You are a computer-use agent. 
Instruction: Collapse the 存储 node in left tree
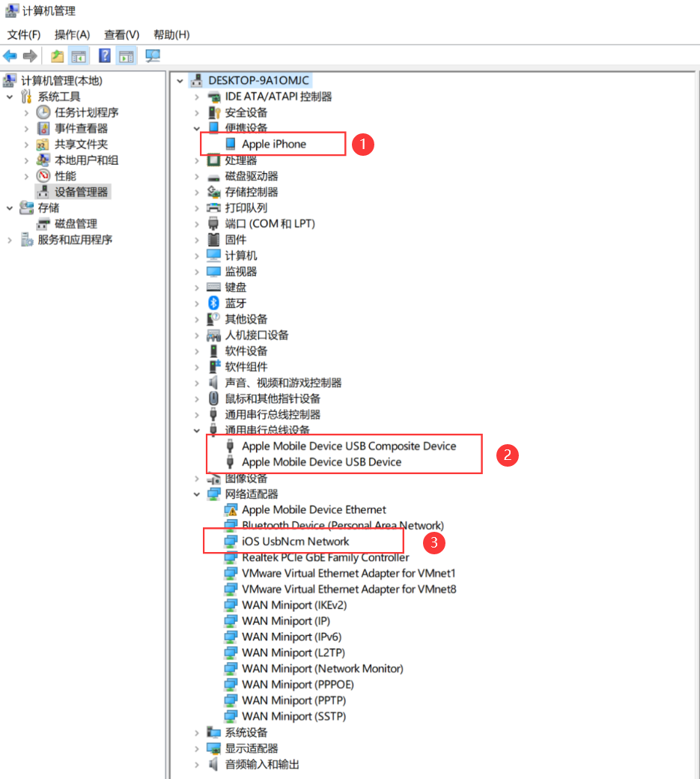tap(10, 207)
